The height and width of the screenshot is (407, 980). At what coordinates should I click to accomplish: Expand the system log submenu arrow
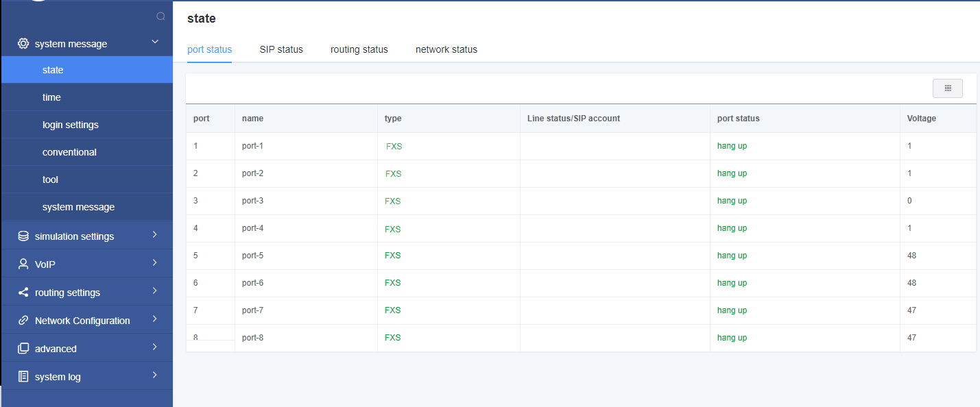point(155,375)
